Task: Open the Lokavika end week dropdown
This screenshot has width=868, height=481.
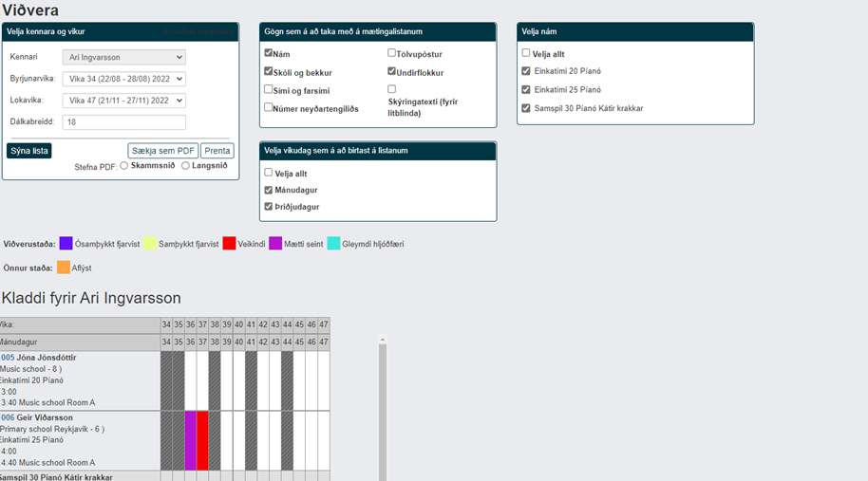Action: click(x=124, y=100)
